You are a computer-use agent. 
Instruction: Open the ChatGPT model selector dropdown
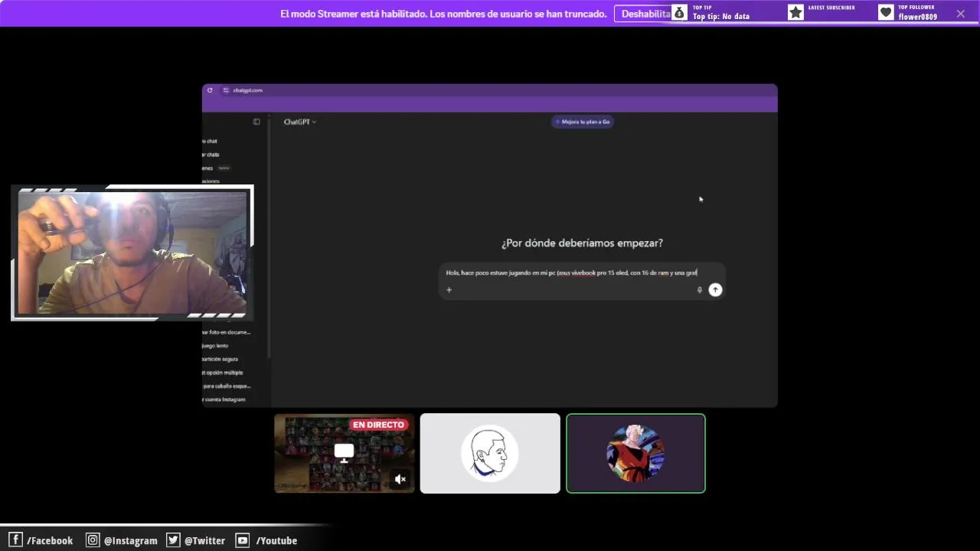coord(299,122)
